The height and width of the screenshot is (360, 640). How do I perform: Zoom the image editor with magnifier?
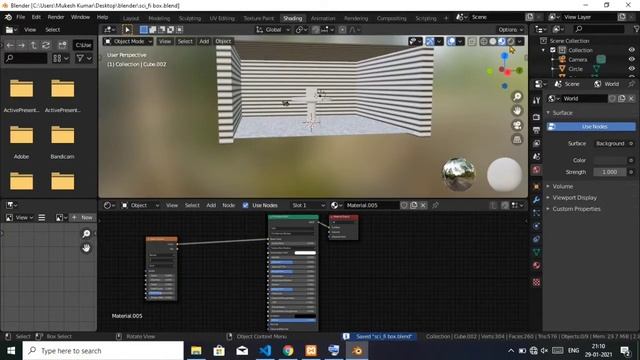click(x=86, y=233)
